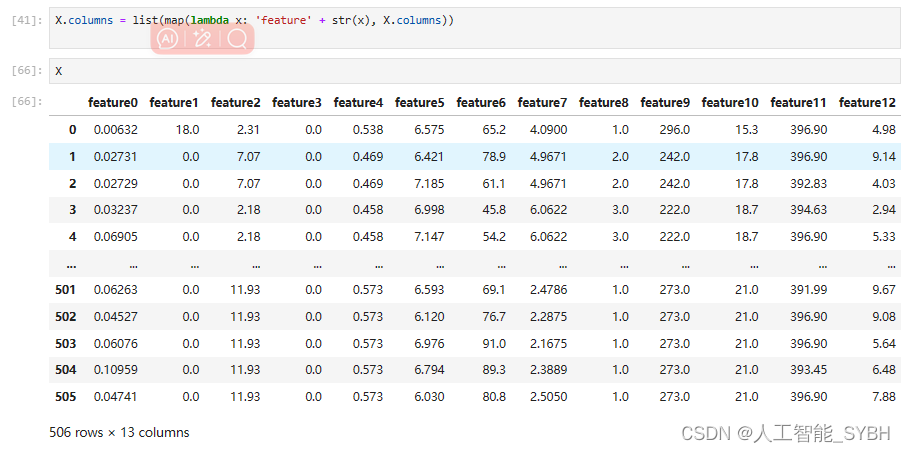Click the search magnifier icon in overlay
This screenshot has width=905, height=453.
coord(237,39)
